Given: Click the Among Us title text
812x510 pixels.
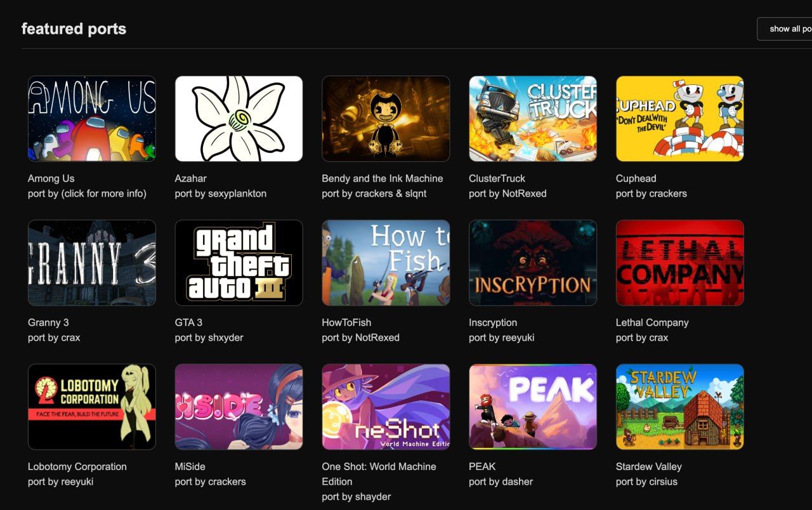Looking at the screenshot, I should pos(51,178).
